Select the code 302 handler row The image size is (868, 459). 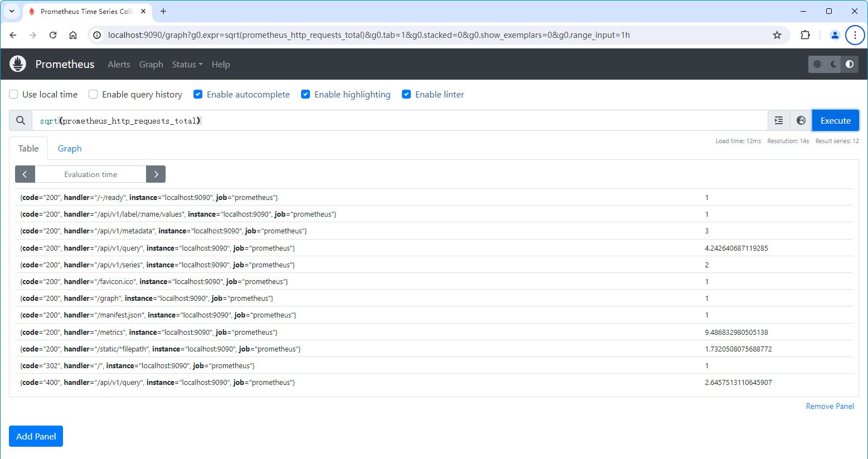pyautogui.click(x=434, y=365)
